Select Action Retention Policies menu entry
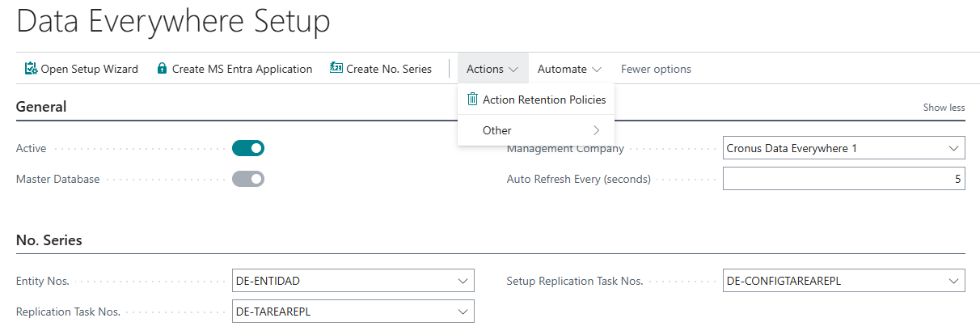 tap(536, 100)
